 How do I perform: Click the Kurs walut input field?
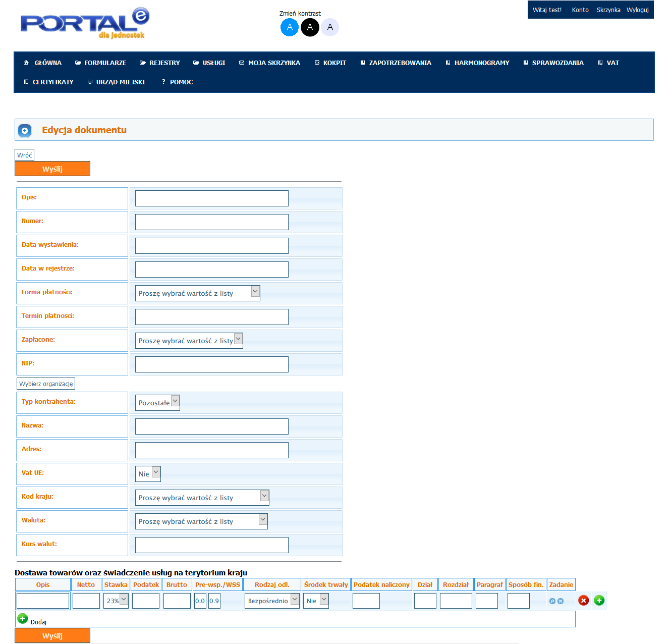[212, 545]
